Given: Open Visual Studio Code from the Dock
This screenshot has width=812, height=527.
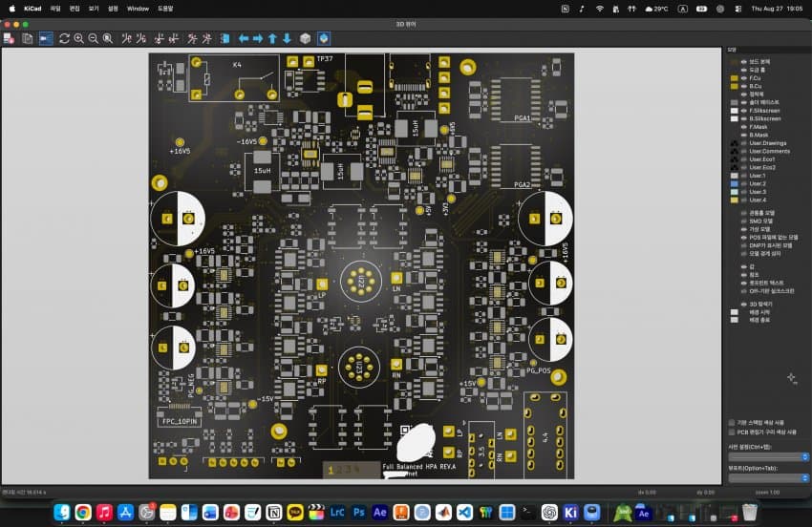Looking at the screenshot, I should click(x=464, y=512).
